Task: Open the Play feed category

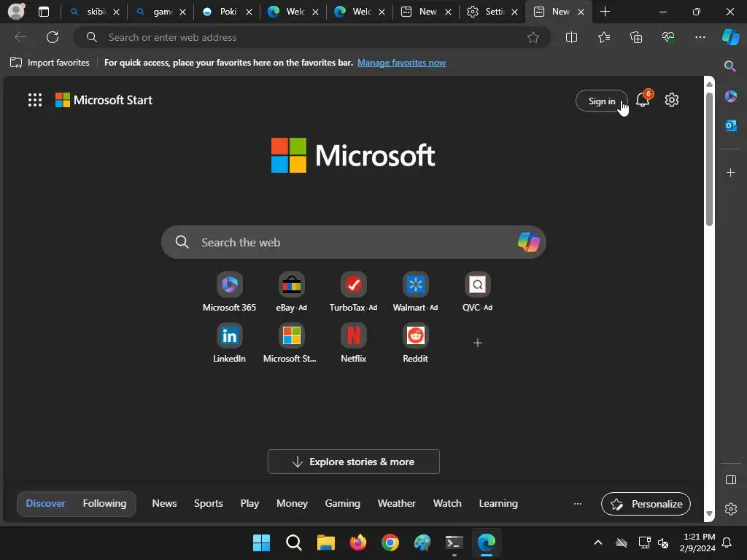Action: coord(249,503)
